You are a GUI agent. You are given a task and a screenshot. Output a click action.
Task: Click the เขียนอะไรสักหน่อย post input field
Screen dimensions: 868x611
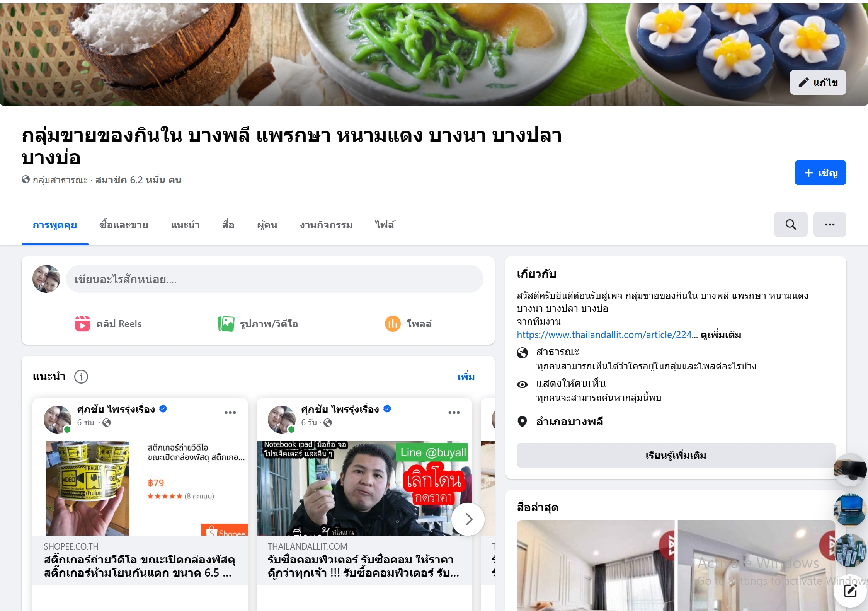pos(274,279)
